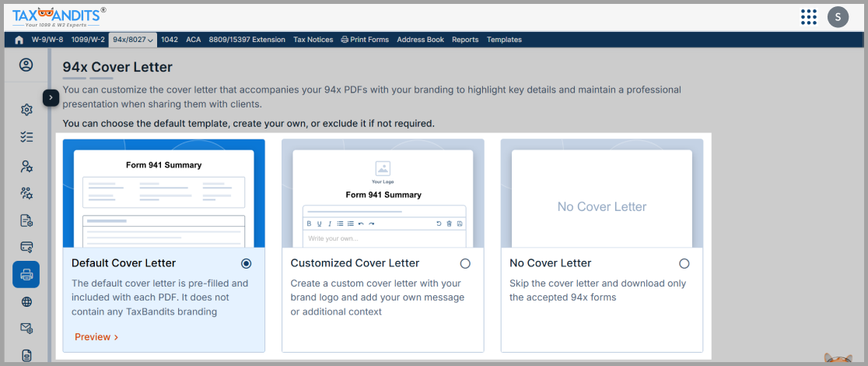Image resolution: width=868 pixels, height=366 pixels.
Task: Click the printer icon in the sidebar
Action: pos(26,274)
